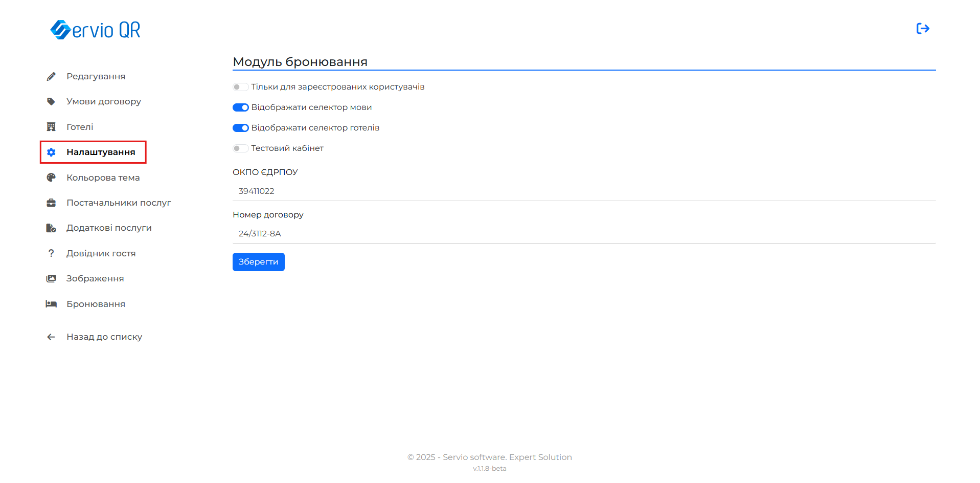
Task: Turn off the hotel selector display toggle
Action: point(240,128)
